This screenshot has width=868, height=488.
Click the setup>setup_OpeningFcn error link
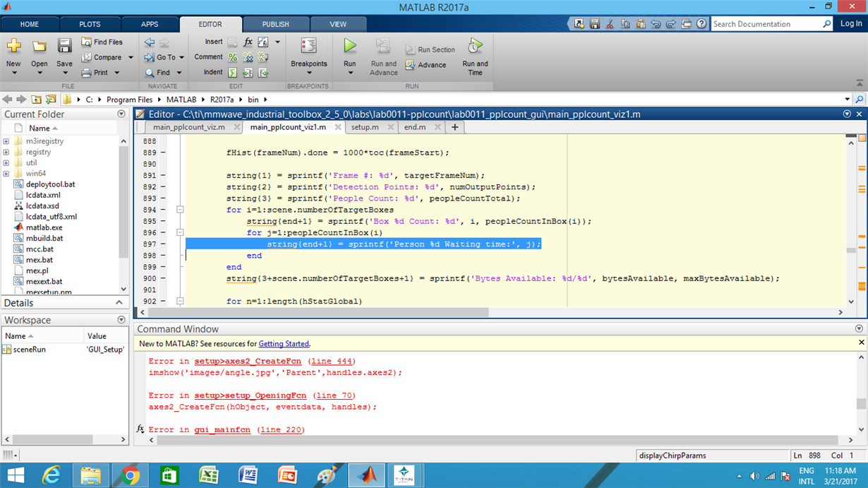tap(251, 395)
